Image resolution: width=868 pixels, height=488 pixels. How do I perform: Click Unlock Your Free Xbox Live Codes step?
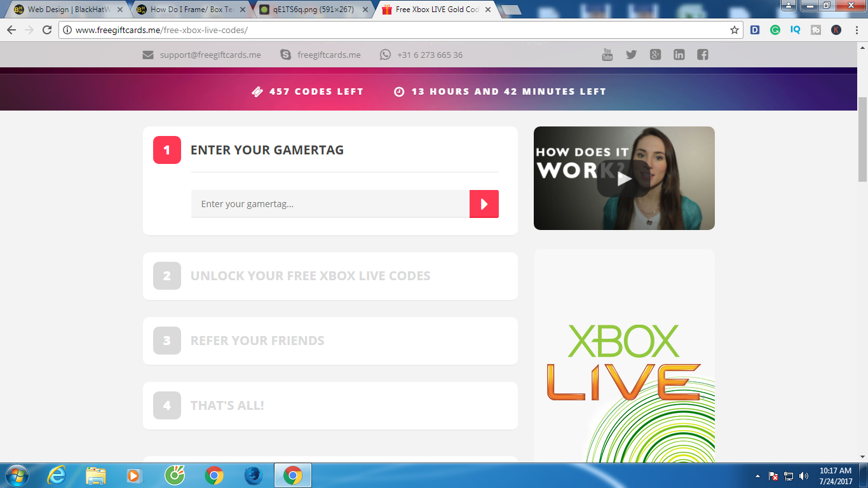click(330, 276)
